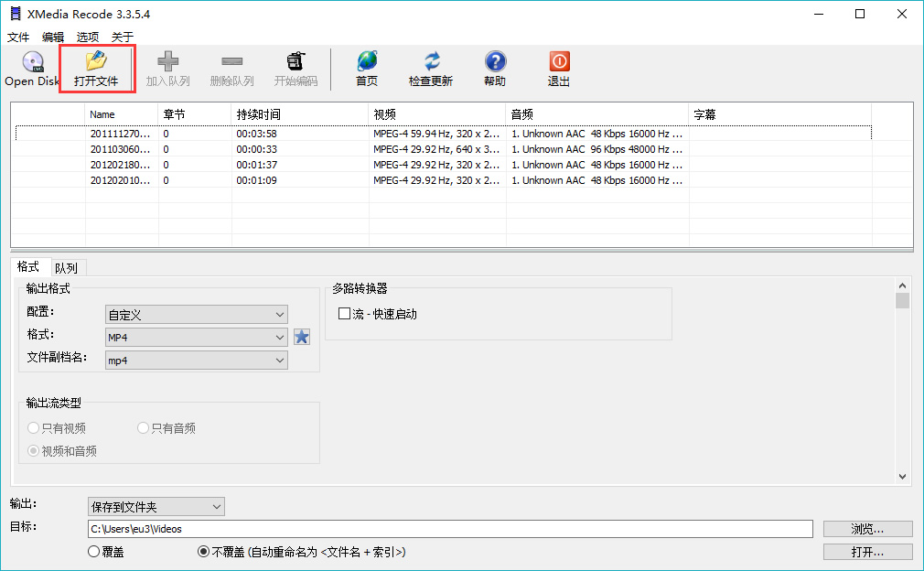Click audio cell 96 Kbps 48000 Hz
The width and height of the screenshot is (924, 571).
597,149
